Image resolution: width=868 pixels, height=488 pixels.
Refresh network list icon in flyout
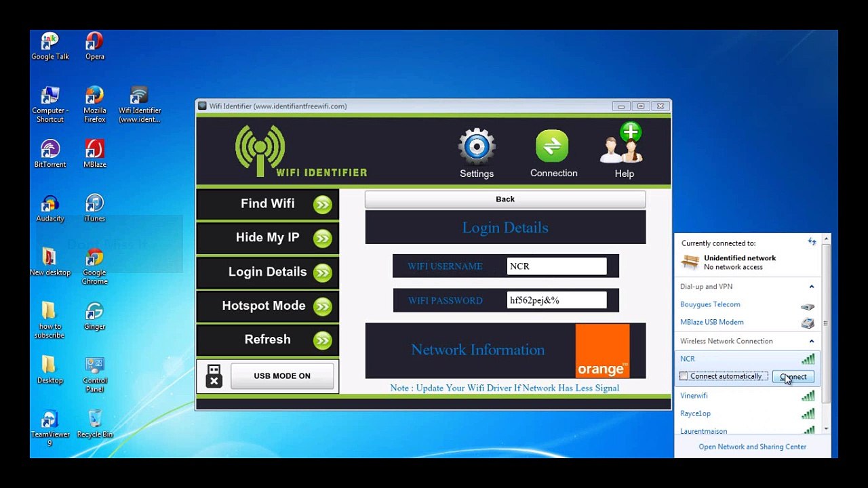coord(812,242)
